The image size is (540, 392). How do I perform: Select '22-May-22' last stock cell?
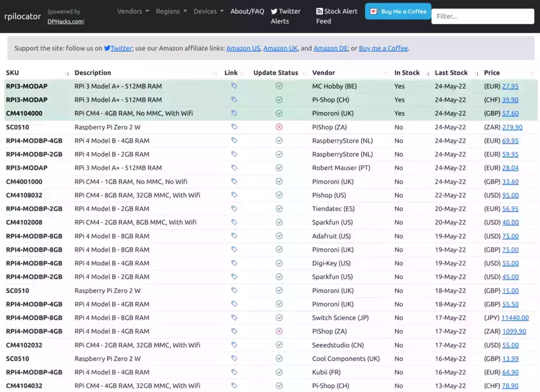(x=450, y=195)
